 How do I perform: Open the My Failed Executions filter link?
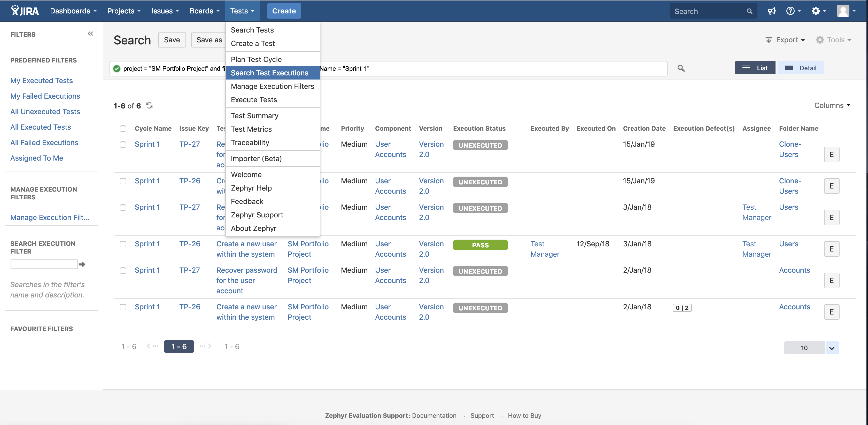pos(45,96)
